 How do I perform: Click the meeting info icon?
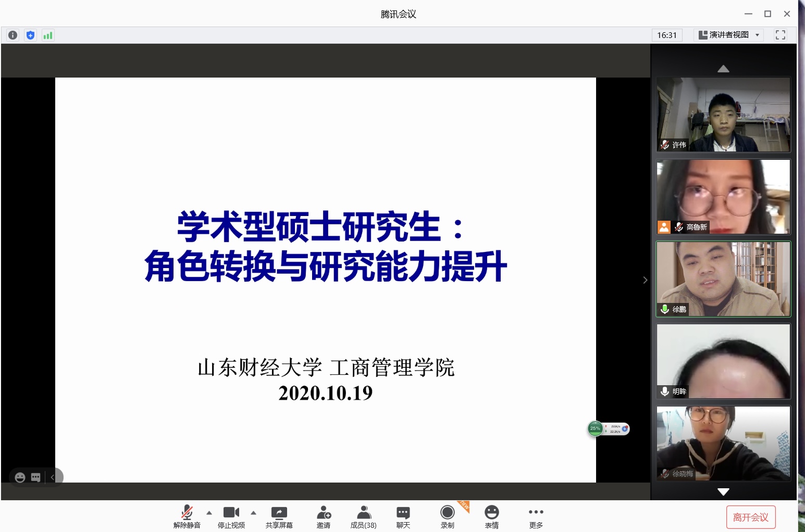[13, 35]
